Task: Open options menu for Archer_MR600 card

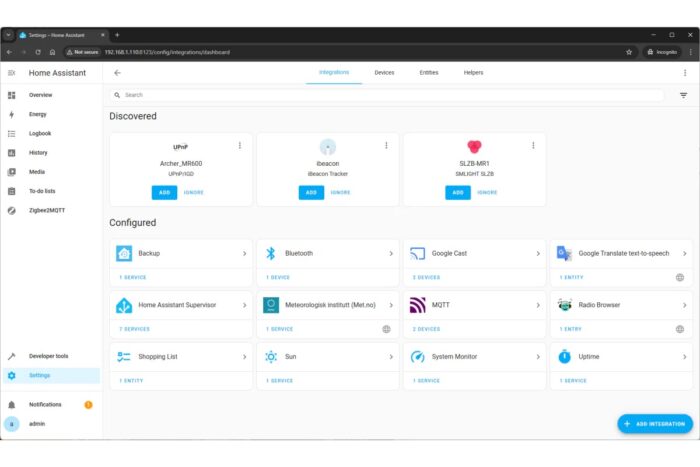Action: 240,146
